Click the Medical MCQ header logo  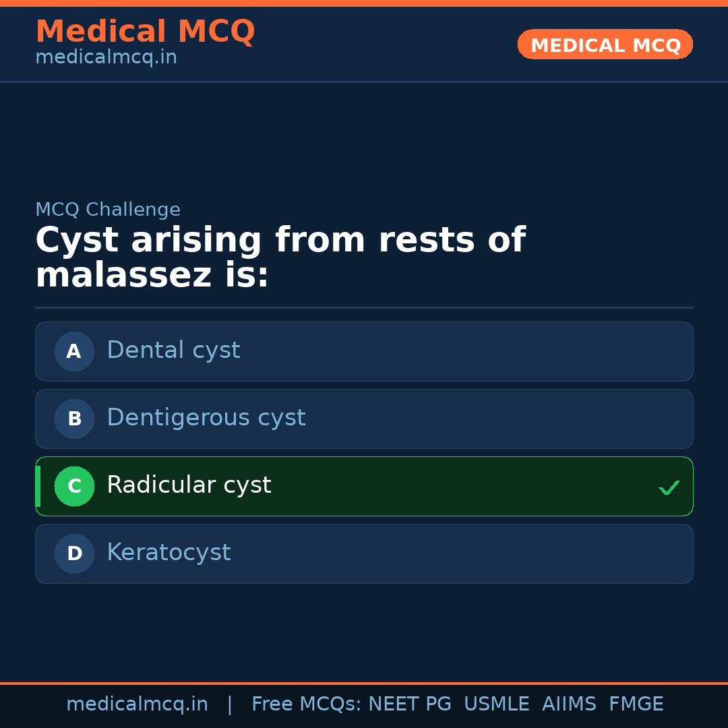tap(145, 31)
